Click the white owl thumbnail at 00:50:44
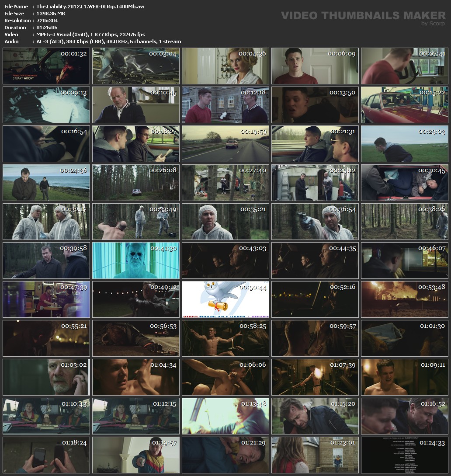 tap(225, 299)
